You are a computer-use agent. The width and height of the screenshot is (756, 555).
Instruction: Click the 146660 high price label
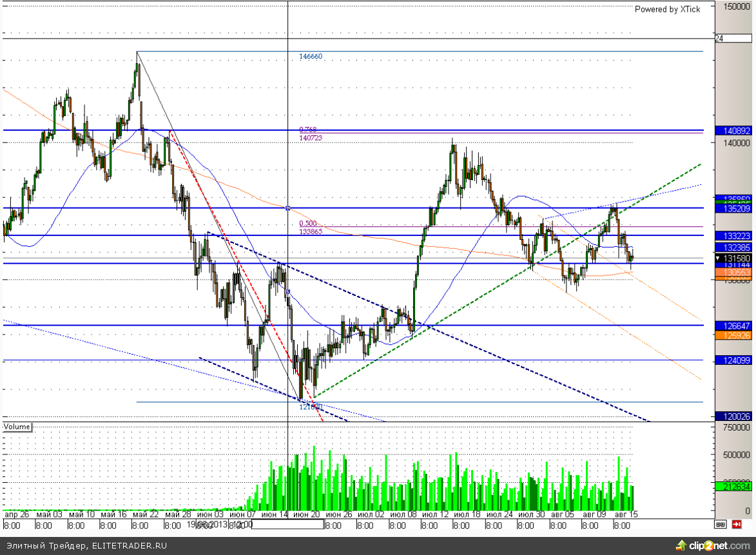pyautogui.click(x=311, y=57)
